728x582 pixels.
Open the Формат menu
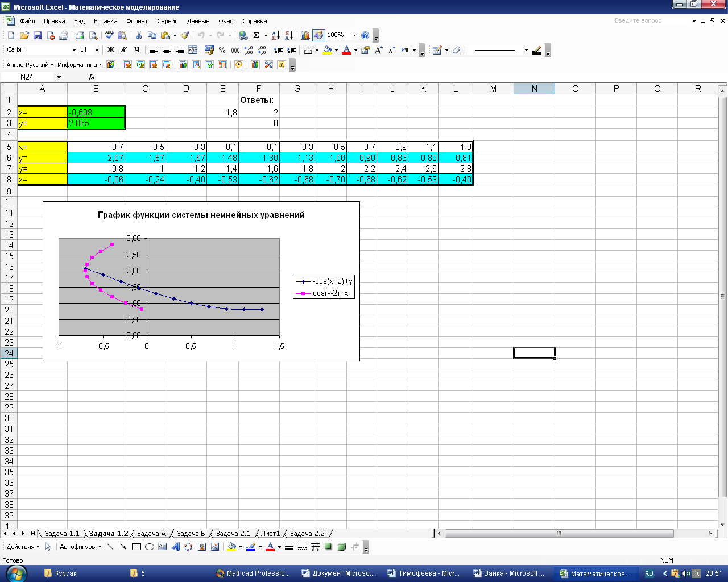[137, 21]
